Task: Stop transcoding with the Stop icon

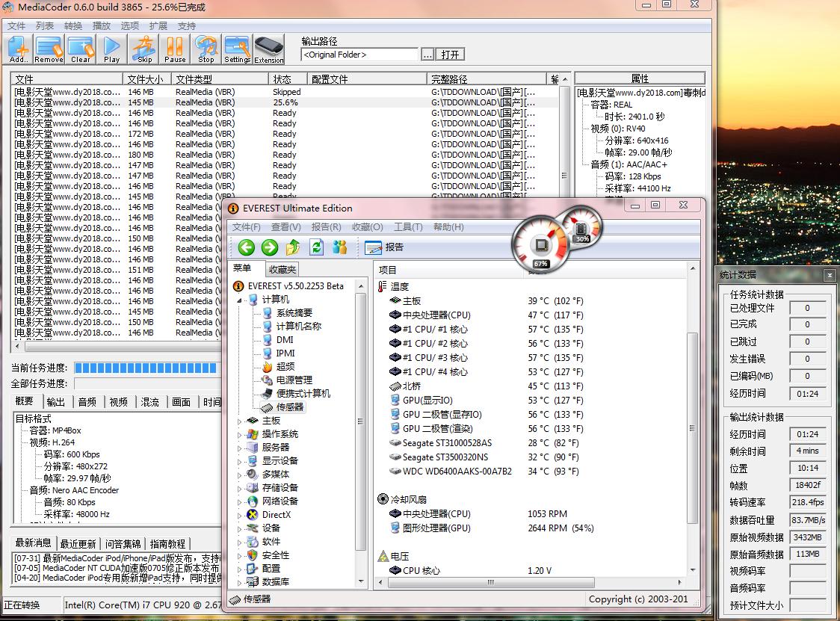Action: (x=206, y=49)
